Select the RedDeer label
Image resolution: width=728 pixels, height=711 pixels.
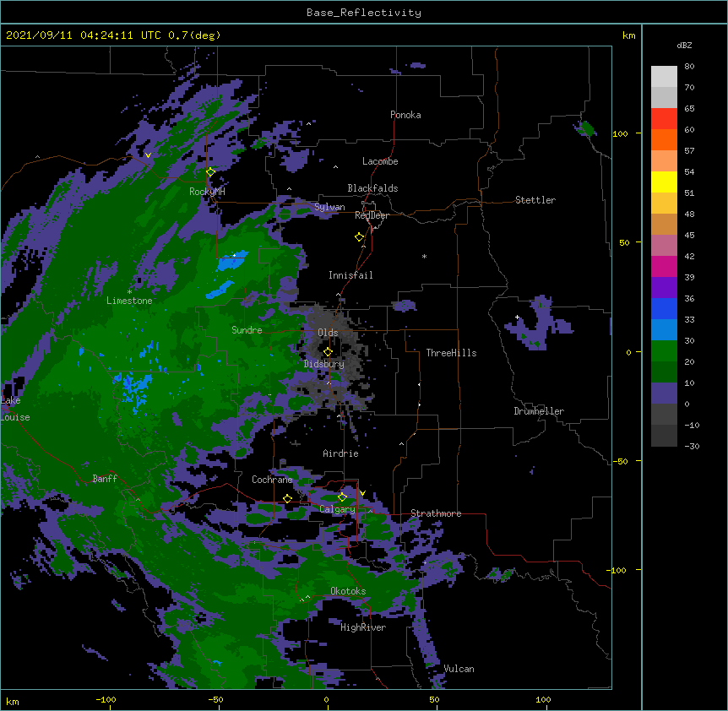point(372,215)
